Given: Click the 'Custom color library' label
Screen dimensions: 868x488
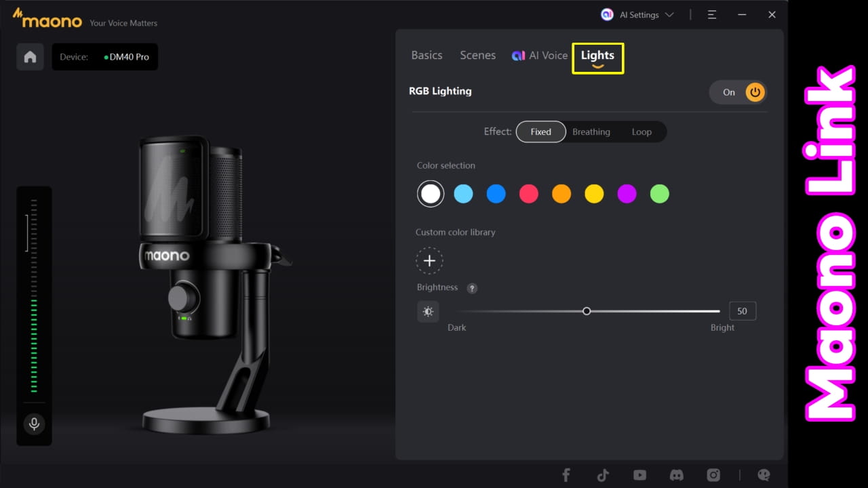Looking at the screenshot, I should click(x=456, y=232).
